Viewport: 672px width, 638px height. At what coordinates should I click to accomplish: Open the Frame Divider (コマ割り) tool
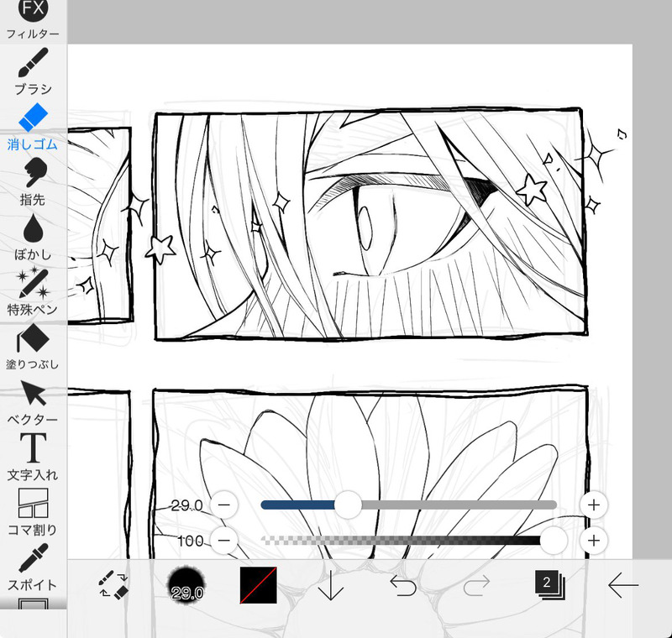click(33, 512)
